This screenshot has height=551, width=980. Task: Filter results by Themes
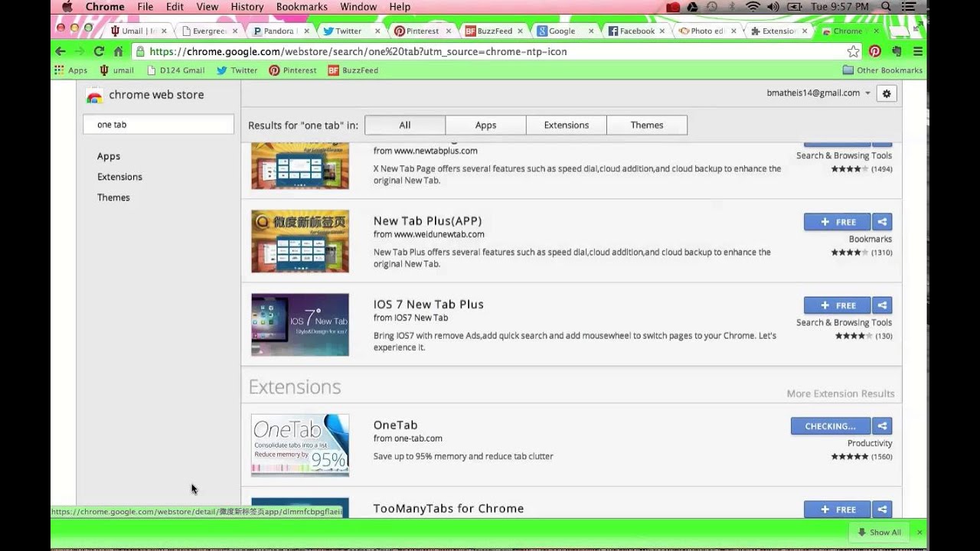click(646, 125)
